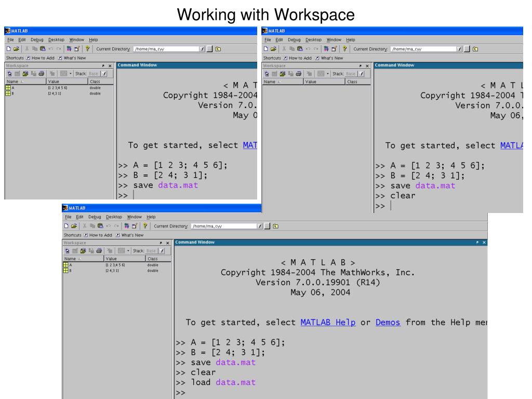Click Load data file icon in top-left Workspace
This screenshot has width=532, height=399.
pyautogui.click(x=25, y=74)
